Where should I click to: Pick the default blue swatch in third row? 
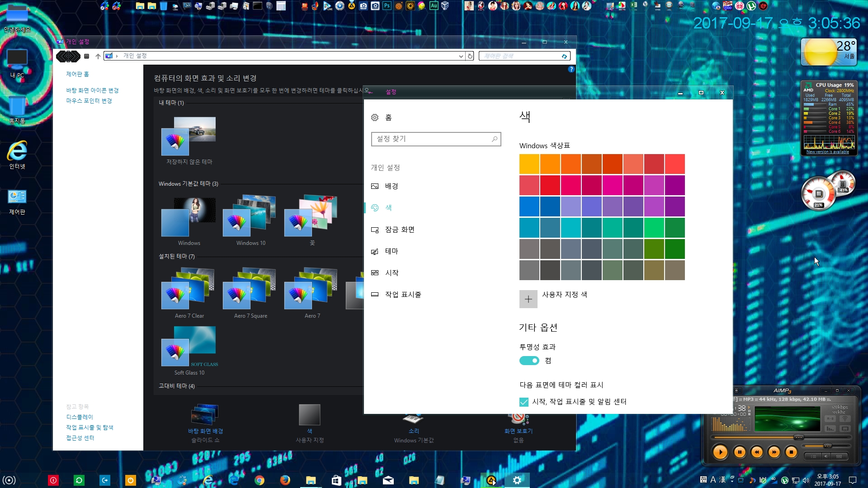tap(529, 206)
